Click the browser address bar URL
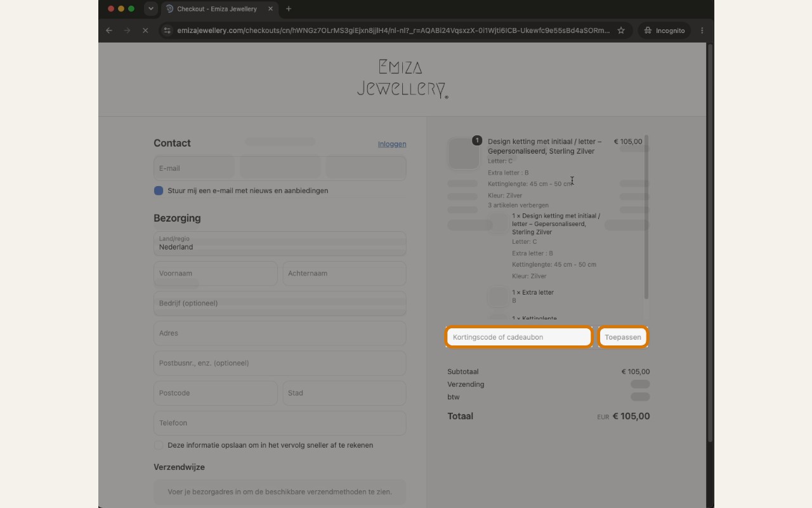The image size is (812, 508). click(393, 30)
